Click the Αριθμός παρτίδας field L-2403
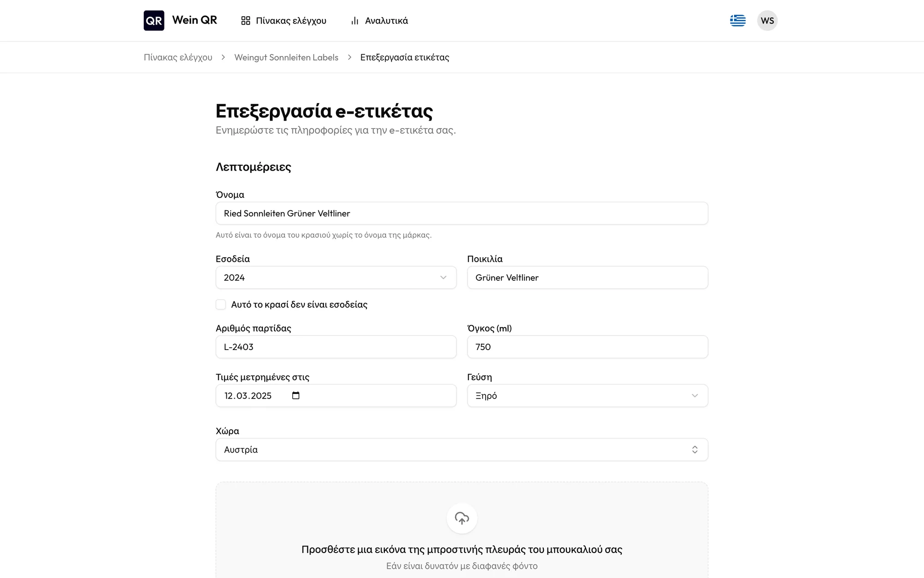924x578 pixels. (336, 347)
